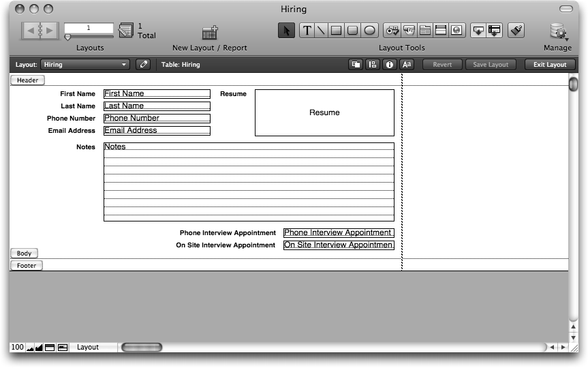Click the toolbar toggle pill in title bar
This screenshot has width=588, height=368.
click(x=566, y=9)
